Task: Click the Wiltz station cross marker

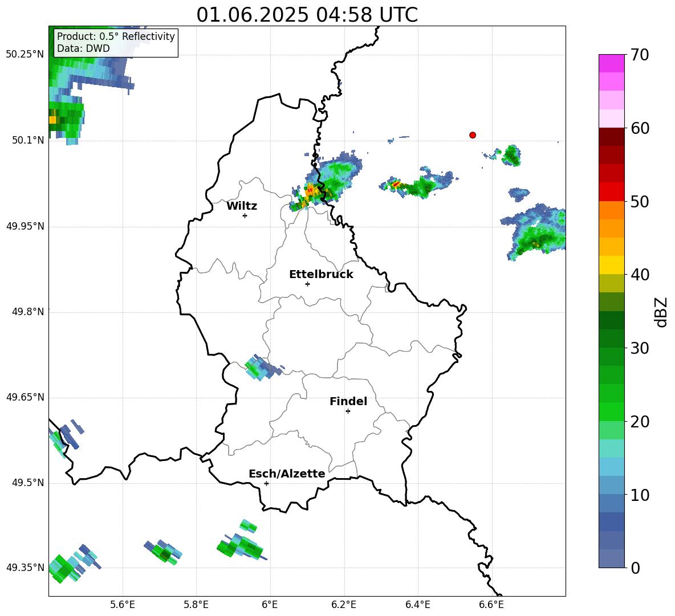Action: click(x=245, y=215)
